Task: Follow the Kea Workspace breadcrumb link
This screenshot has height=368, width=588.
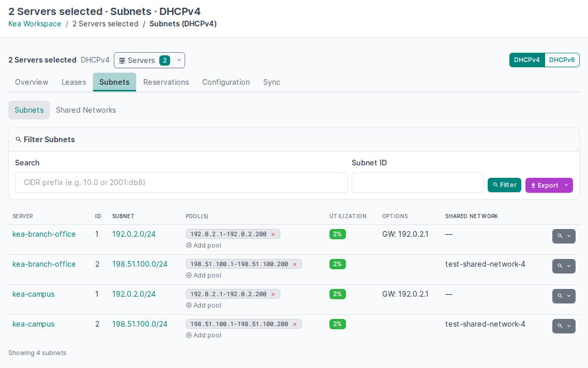Action: coord(35,24)
